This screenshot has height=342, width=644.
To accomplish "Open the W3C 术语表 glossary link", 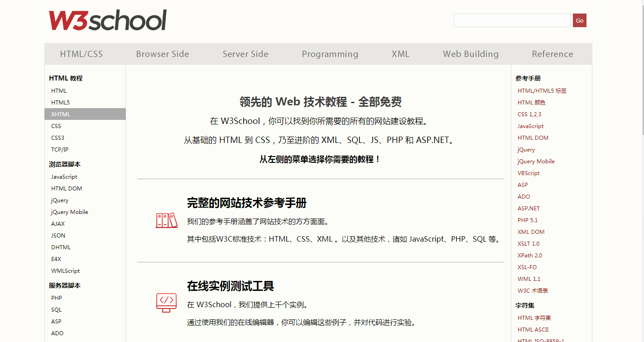I will click(x=533, y=291).
